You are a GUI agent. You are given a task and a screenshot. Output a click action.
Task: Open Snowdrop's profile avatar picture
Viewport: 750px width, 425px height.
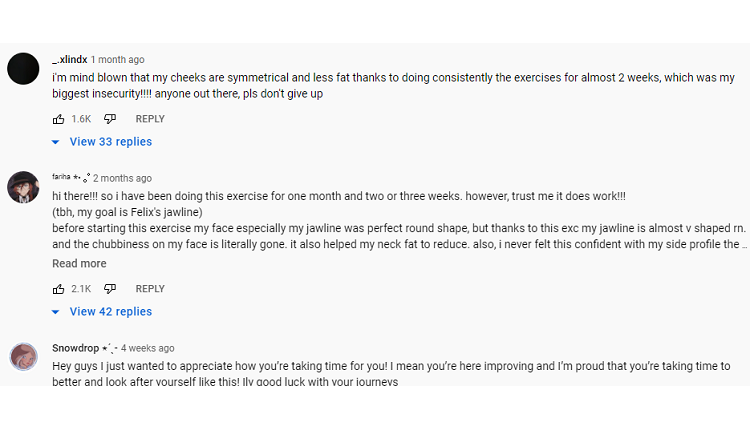(23, 357)
